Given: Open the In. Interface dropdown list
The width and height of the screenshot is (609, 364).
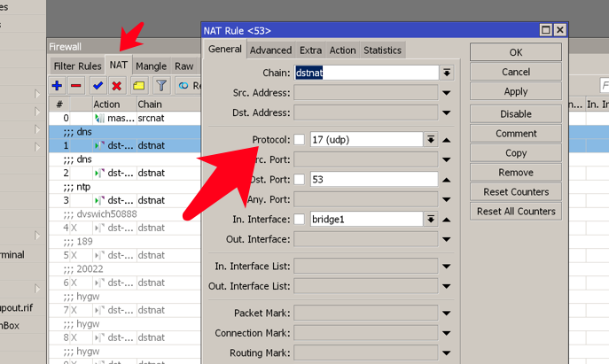Looking at the screenshot, I should click(431, 220).
